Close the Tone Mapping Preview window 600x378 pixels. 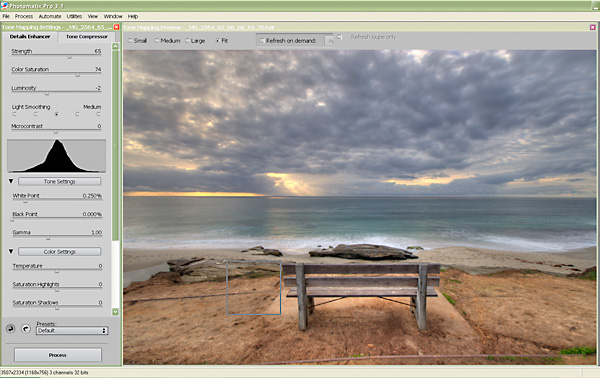593,27
